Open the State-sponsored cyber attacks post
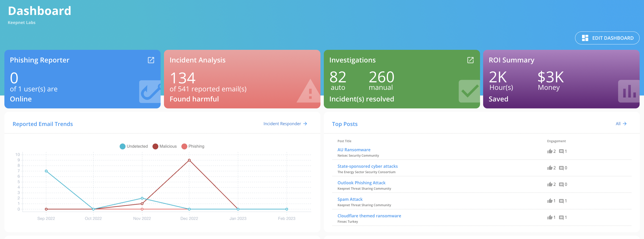The image size is (644, 239). [x=367, y=166]
